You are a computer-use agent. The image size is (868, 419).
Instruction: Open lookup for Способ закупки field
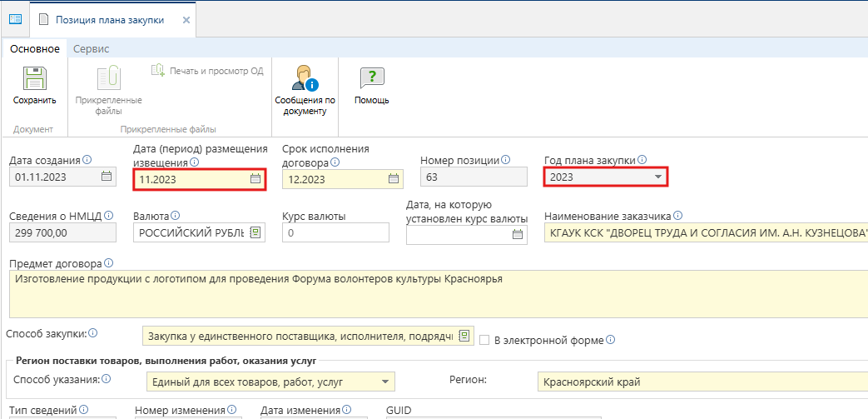tap(464, 337)
